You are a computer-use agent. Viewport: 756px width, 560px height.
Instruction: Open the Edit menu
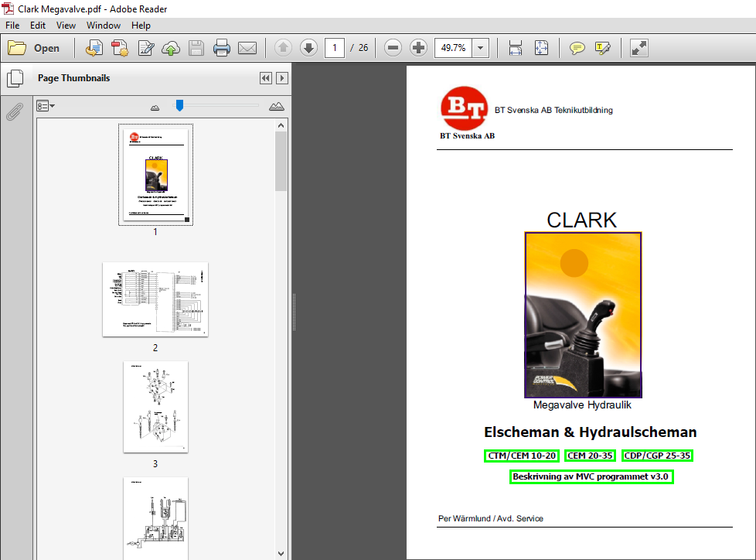point(38,26)
